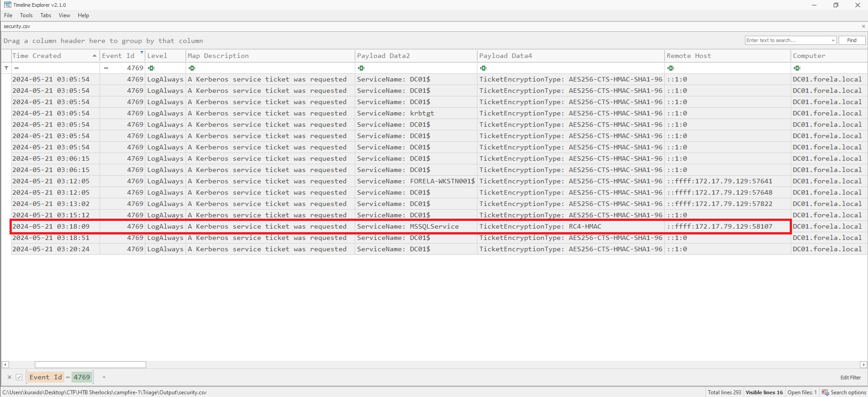The height and width of the screenshot is (397, 868).
Task: Click the Search options icon in status bar
Action: 825,392
